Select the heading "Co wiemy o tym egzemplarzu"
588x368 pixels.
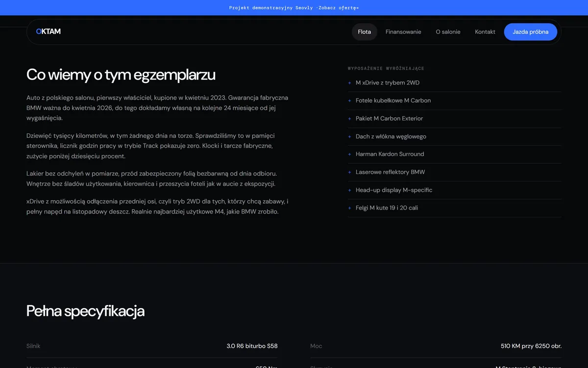click(x=121, y=75)
